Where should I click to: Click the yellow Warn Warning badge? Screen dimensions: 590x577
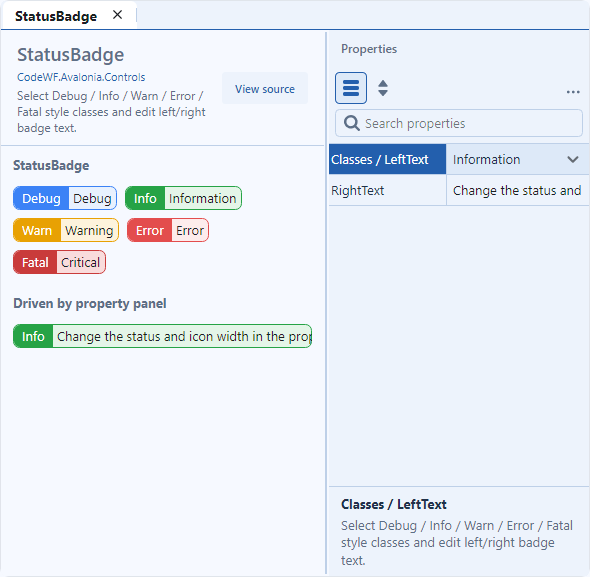point(66,230)
